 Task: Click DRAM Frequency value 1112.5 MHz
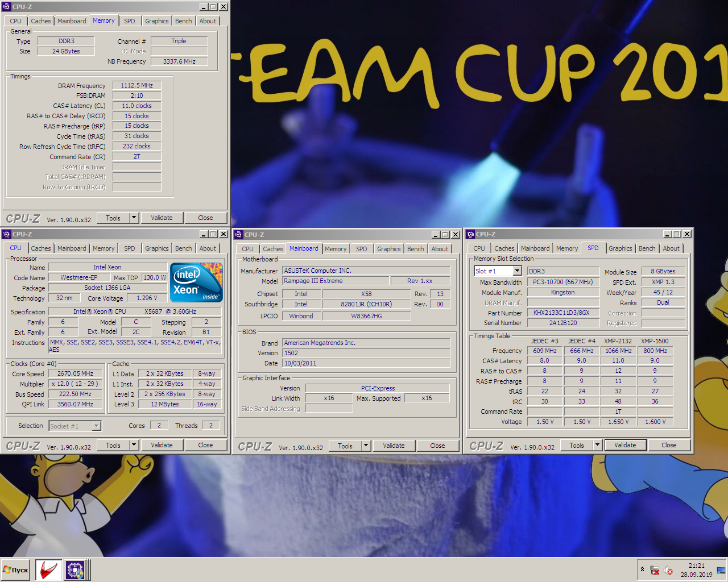pyautogui.click(x=136, y=85)
